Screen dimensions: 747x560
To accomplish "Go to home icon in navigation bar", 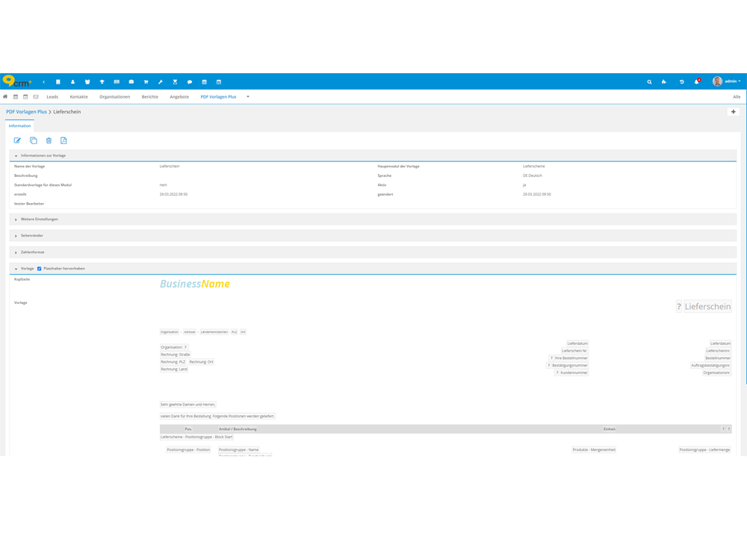I will pos(5,96).
